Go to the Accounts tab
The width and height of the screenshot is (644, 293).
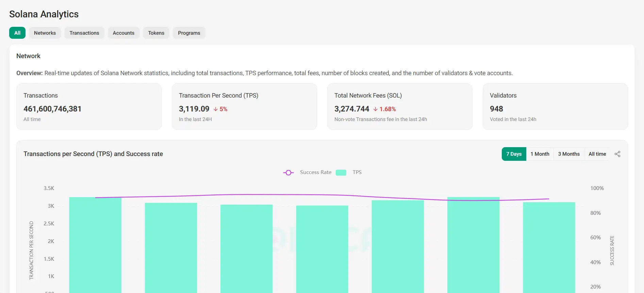click(x=123, y=33)
